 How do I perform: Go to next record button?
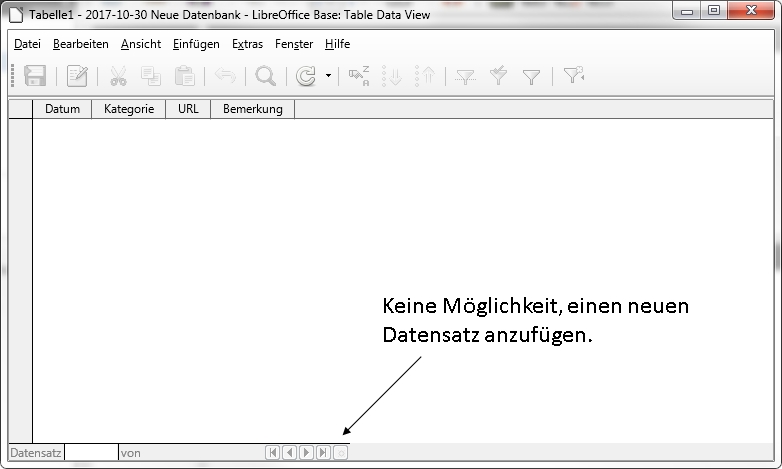(306, 453)
